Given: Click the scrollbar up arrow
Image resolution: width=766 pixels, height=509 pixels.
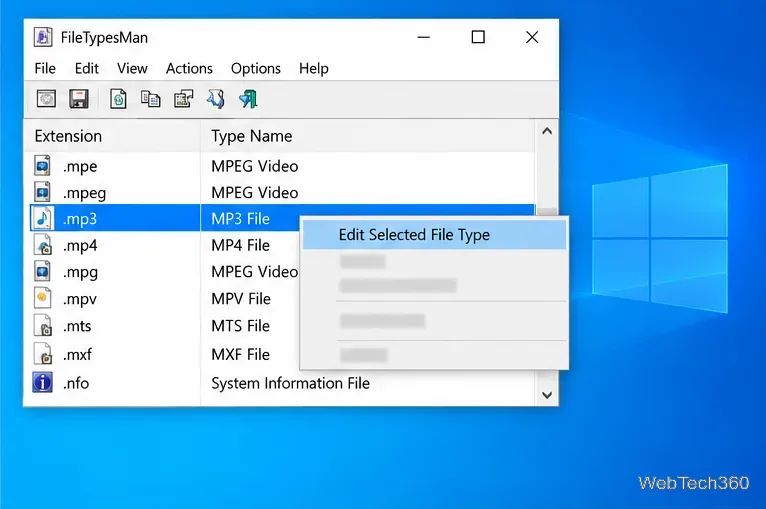Looking at the screenshot, I should pos(547,131).
